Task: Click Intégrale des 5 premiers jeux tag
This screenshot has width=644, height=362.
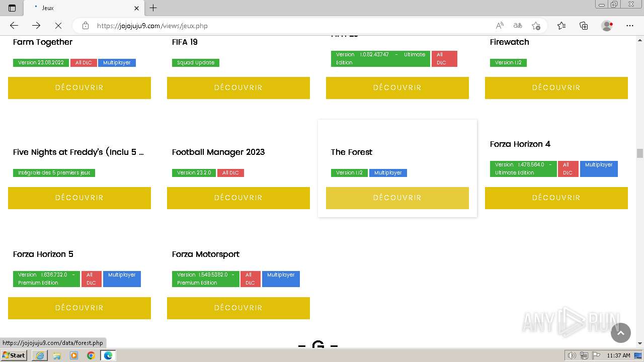Action: pyautogui.click(x=54, y=173)
